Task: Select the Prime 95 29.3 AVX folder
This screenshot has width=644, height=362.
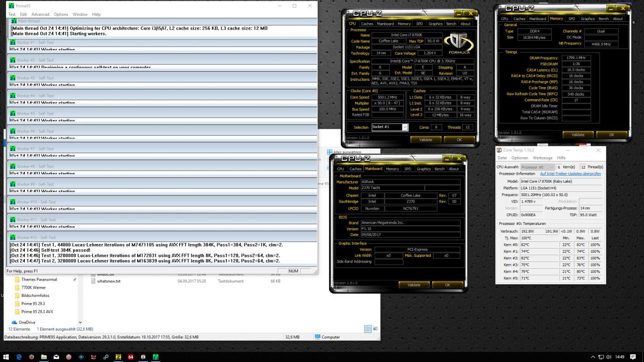Action: pos(37,312)
